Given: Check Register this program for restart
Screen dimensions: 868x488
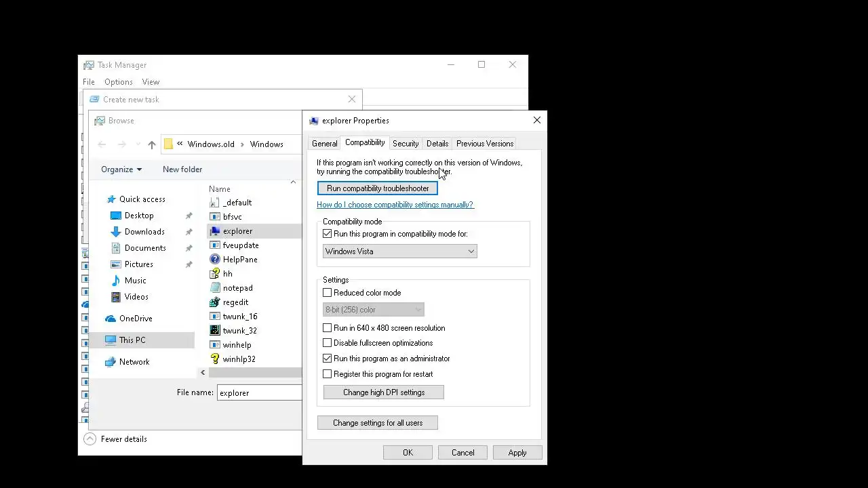Looking at the screenshot, I should coord(328,374).
